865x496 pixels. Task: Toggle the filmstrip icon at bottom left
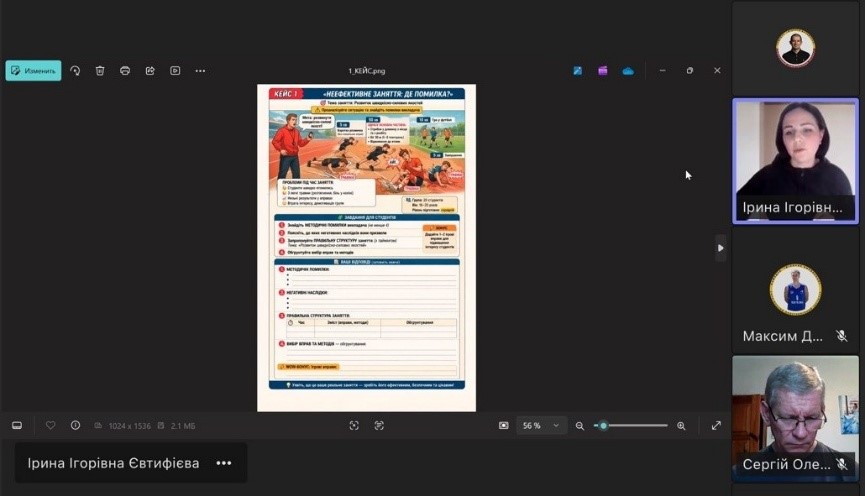[x=17, y=425]
